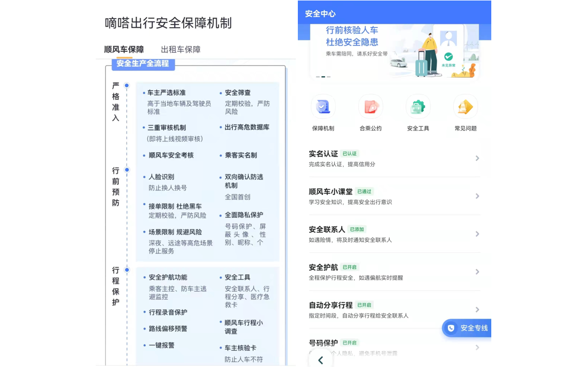Expand the 安全联系人 row chevron
This screenshot has height=367, width=588.
(477, 234)
